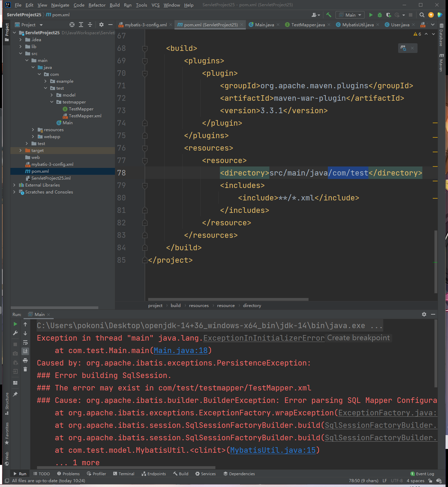This screenshot has width=448, height=487.
Task: Collapse all in Project panel
Action: point(90,25)
